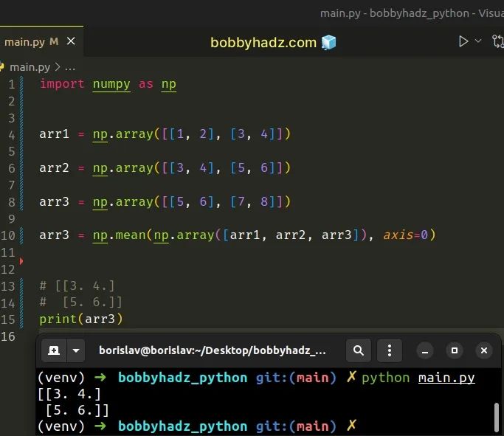Open the run options dropdown arrow
The width and height of the screenshot is (504, 436).
click(478, 41)
